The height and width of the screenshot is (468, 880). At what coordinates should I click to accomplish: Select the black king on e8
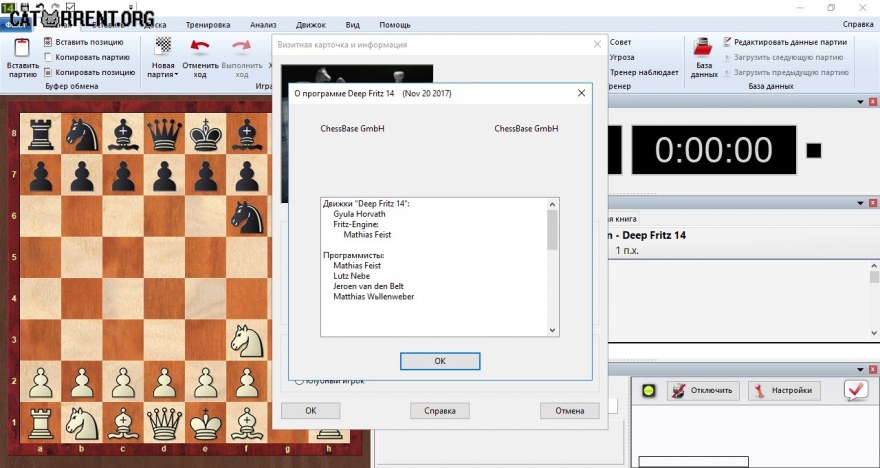(x=205, y=134)
